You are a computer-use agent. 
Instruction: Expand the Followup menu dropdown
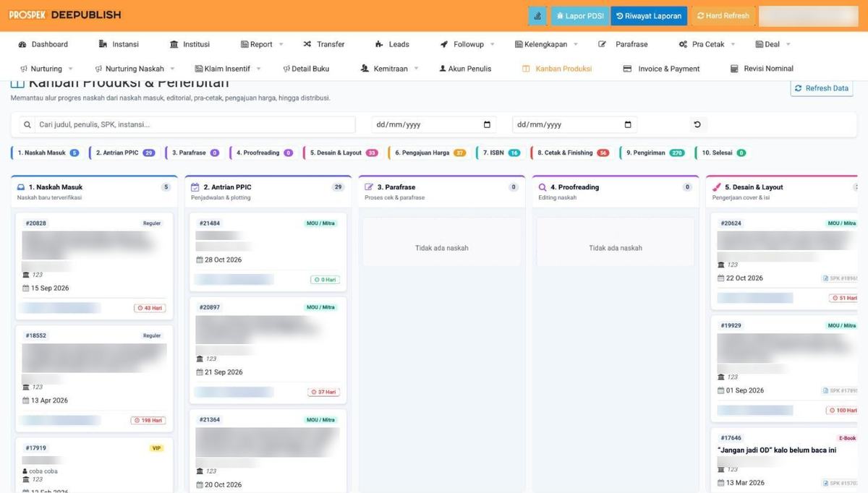point(493,44)
